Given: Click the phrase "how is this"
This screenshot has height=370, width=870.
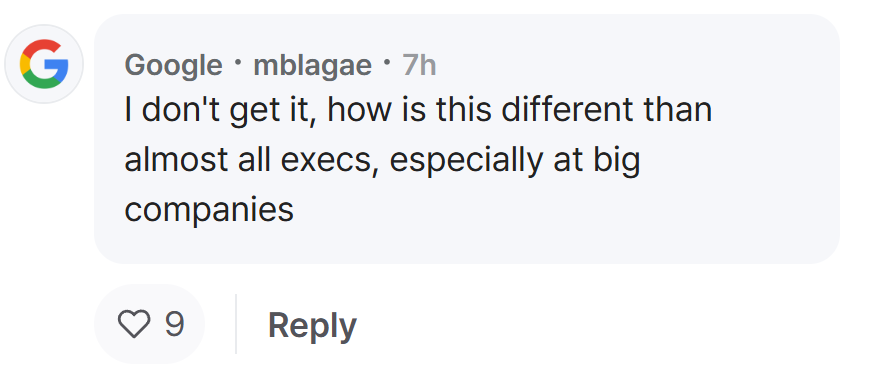Looking at the screenshot, I should (x=409, y=109).
